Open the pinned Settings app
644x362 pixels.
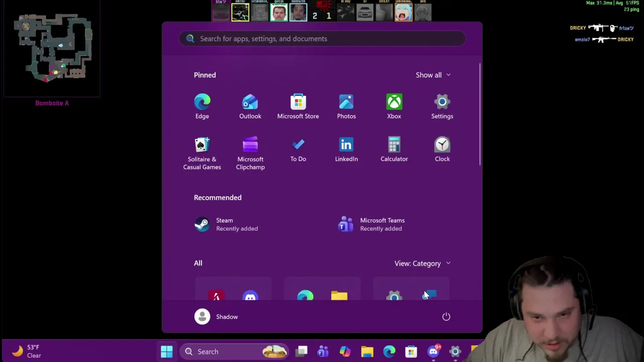(x=442, y=107)
